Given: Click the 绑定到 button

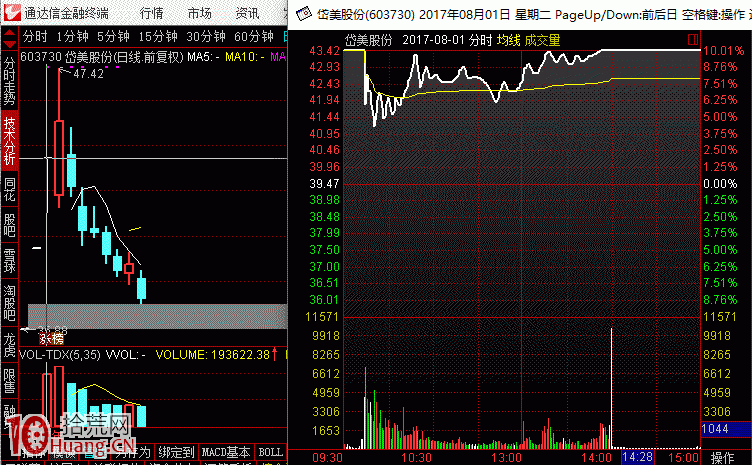Looking at the screenshot, I should coord(176,452).
